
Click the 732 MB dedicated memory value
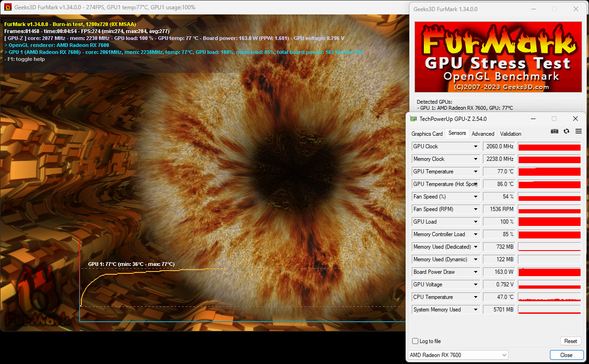tap(499, 247)
